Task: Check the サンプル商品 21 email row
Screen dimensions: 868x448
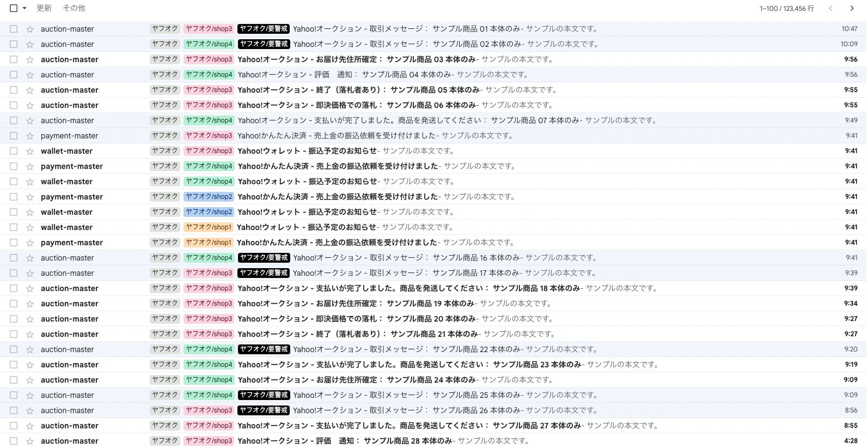Action: (14, 334)
